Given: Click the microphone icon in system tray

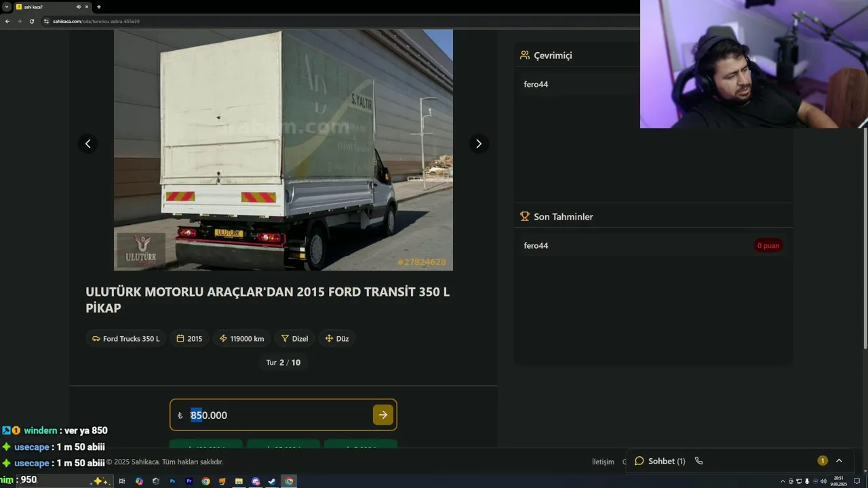Looking at the screenshot, I should click(807, 481).
